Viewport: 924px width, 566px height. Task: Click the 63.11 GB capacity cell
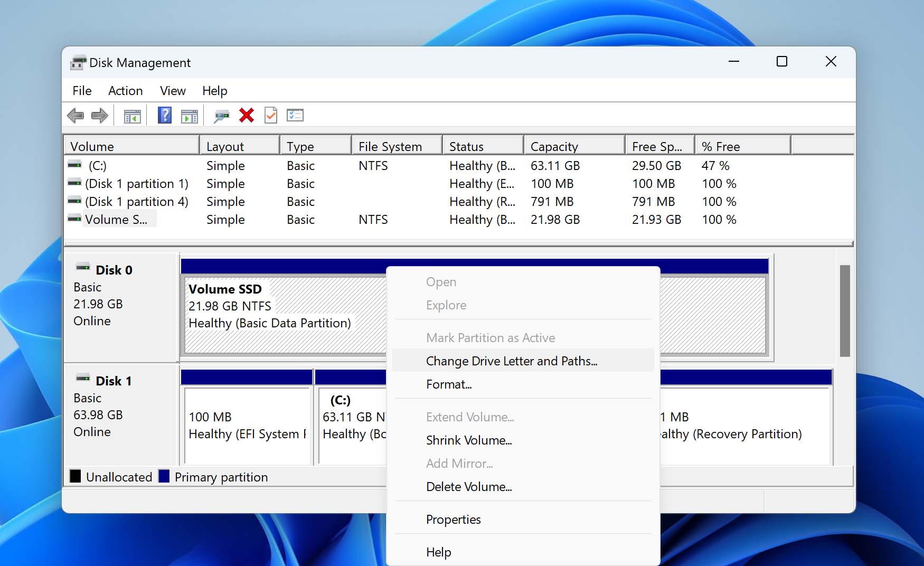pyautogui.click(x=555, y=165)
